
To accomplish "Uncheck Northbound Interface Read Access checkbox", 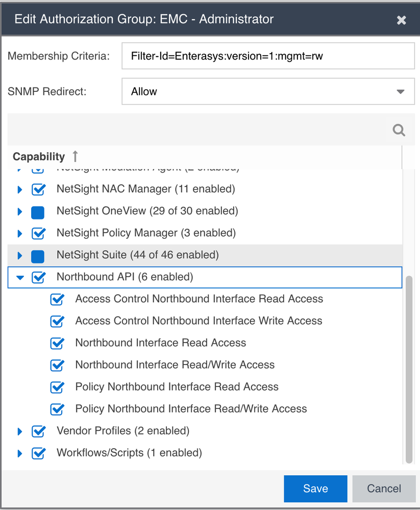I will click(57, 343).
